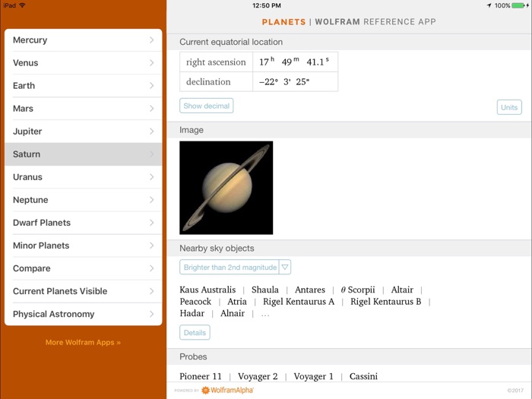Tap the chevron beside Uranus
The image size is (532, 399).
(152, 177)
